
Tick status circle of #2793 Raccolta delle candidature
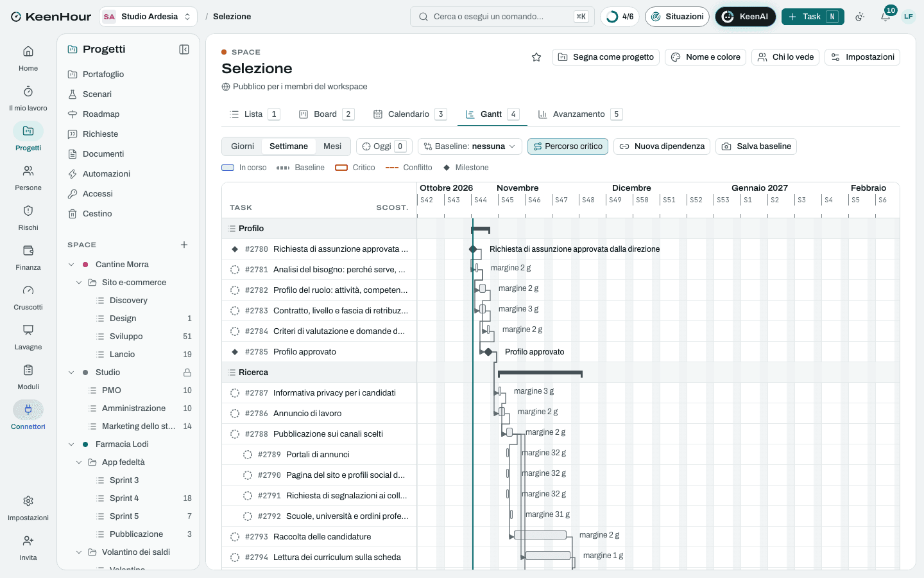(x=235, y=537)
